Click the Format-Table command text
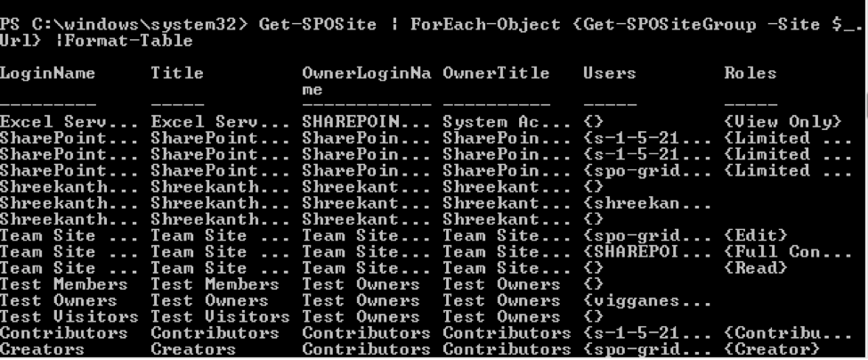This screenshot has width=868, height=360. pos(144,41)
